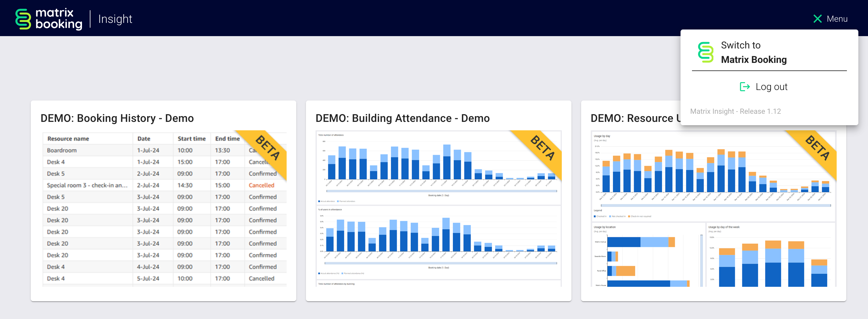Click the green logo beside Switch to
Image resolution: width=868 pixels, height=319 pixels.
[705, 52]
